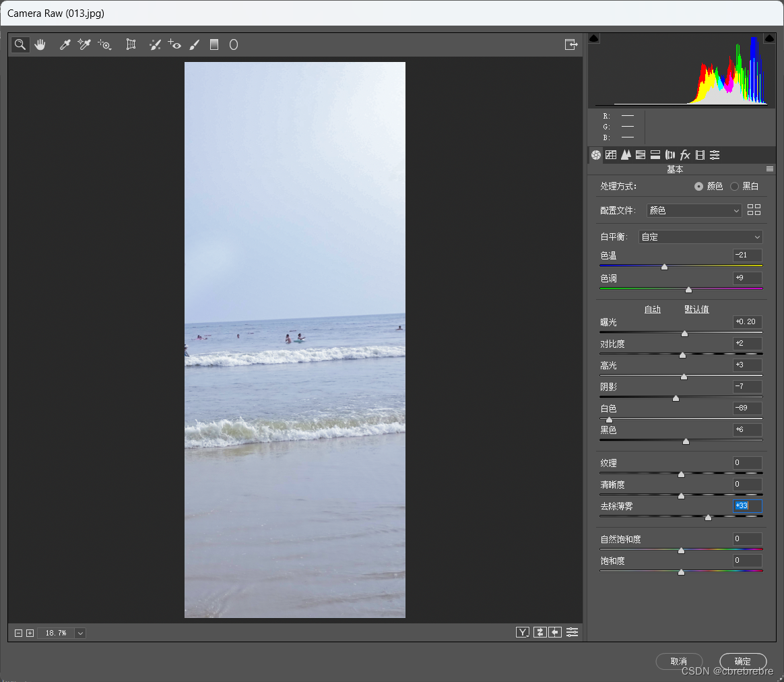Viewport: 784px width, 682px height.
Task: Click the zoom out minus button
Action: pyautogui.click(x=18, y=633)
